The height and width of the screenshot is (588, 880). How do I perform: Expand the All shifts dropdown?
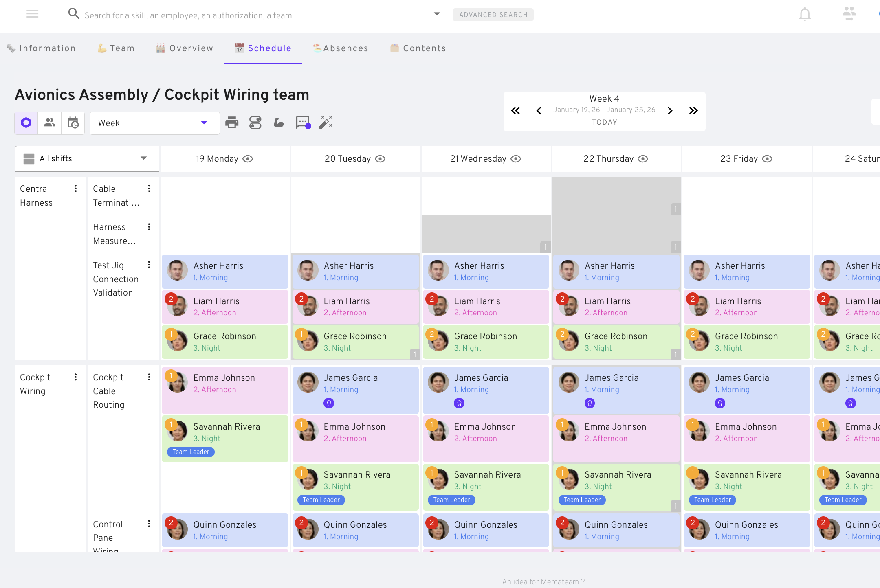coord(87,158)
